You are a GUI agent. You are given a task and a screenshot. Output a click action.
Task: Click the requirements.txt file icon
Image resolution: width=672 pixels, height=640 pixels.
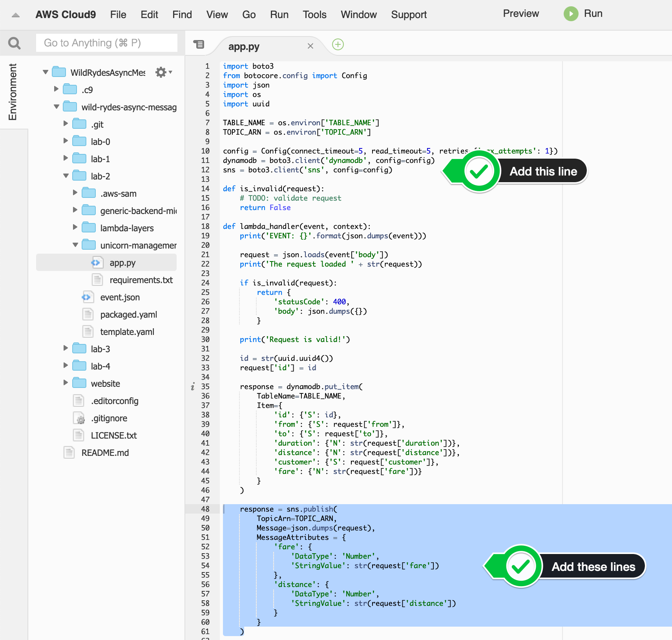(97, 280)
